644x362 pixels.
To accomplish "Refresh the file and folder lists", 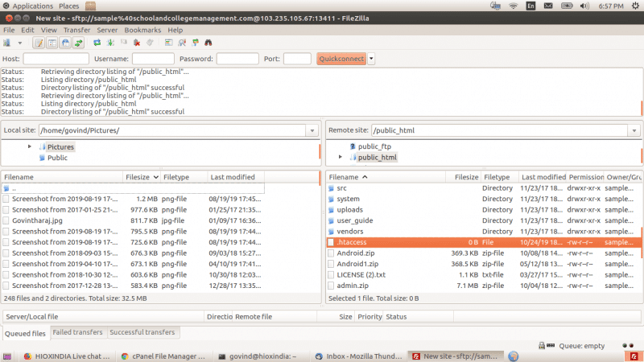I will (x=97, y=43).
